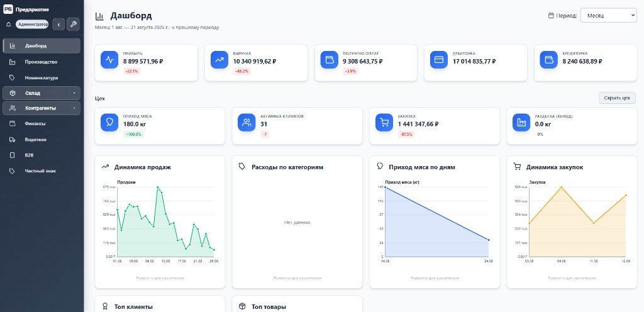Click the Выручка trending arrow icon
The height and width of the screenshot is (312, 644).
(219, 60)
